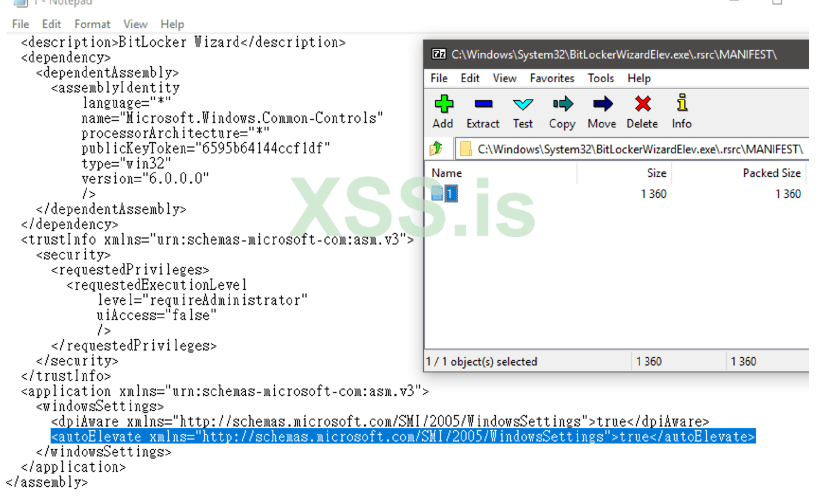Click the 7z icon in 7-Zip title bar
The image size is (824, 503).
click(x=439, y=54)
